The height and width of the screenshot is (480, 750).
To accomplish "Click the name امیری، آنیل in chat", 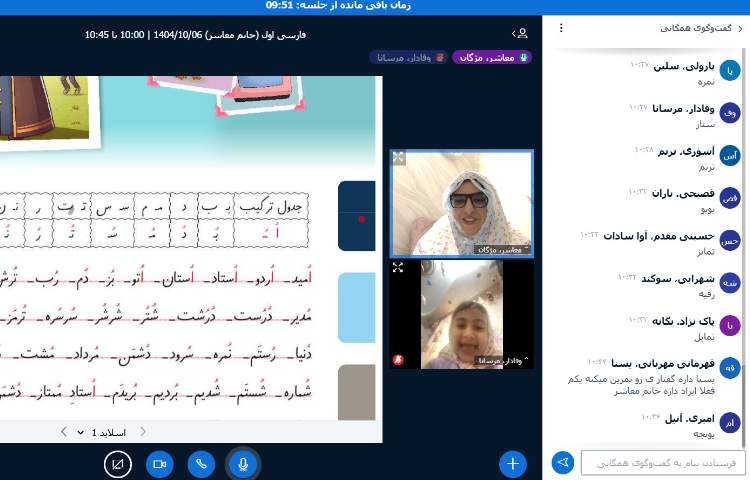I will [689, 418].
